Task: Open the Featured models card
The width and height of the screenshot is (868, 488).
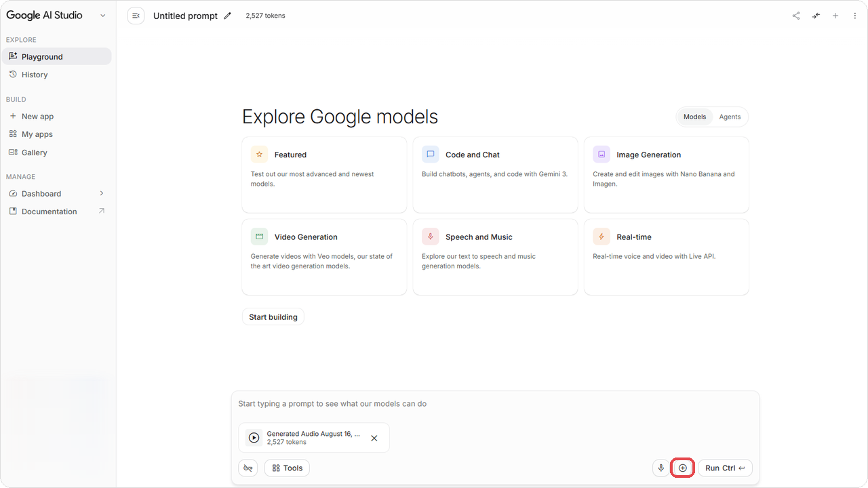Action: coord(324,175)
